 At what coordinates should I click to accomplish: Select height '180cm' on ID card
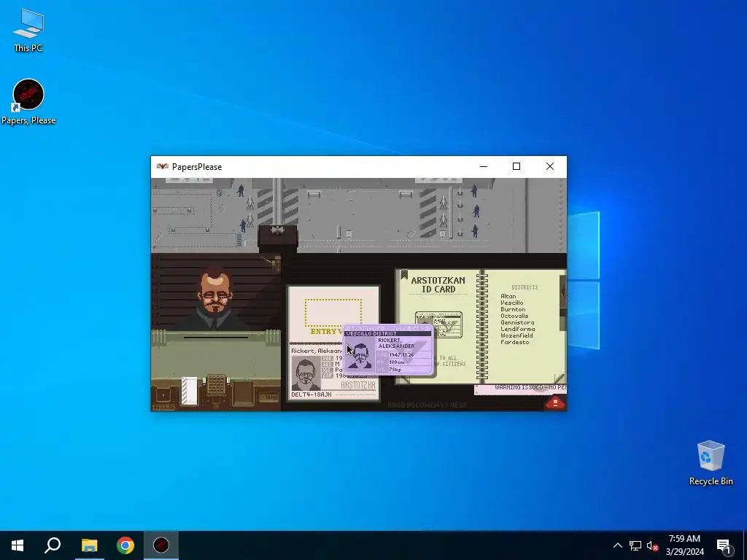point(397,362)
